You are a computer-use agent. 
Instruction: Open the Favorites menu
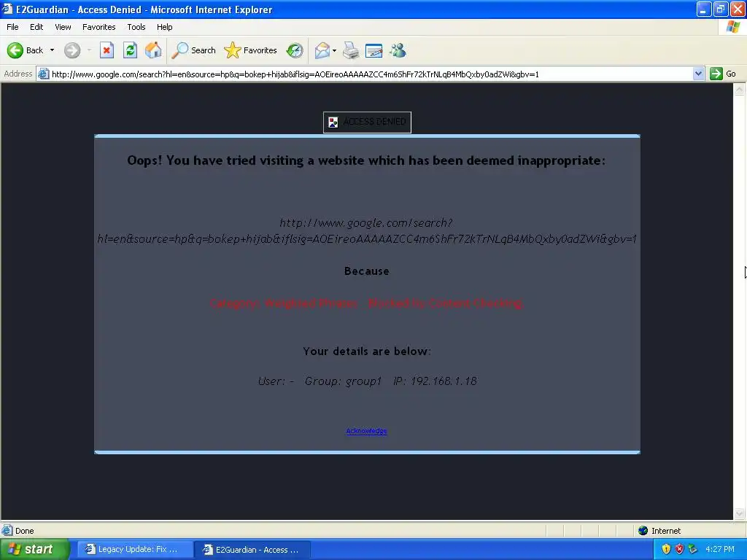[x=98, y=27]
